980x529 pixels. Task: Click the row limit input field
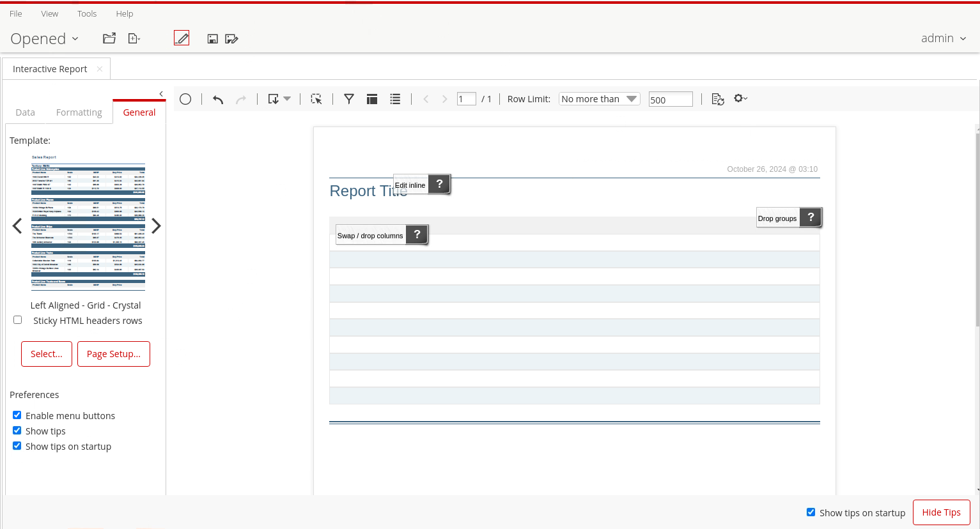(670, 100)
